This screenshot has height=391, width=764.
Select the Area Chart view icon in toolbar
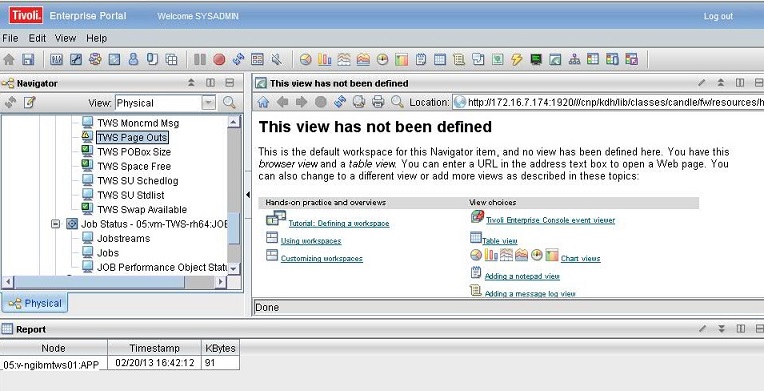363,59
